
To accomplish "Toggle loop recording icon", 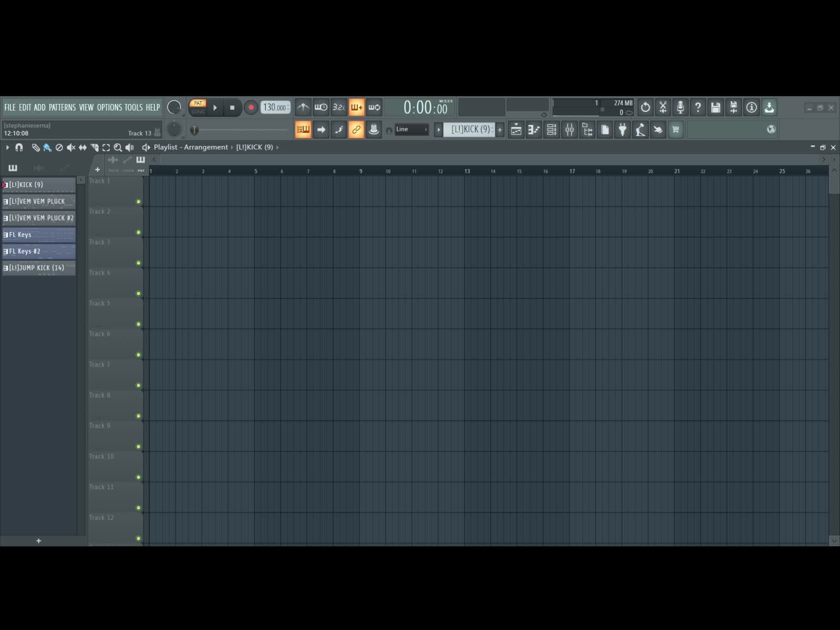I will [x=374, y=108].
